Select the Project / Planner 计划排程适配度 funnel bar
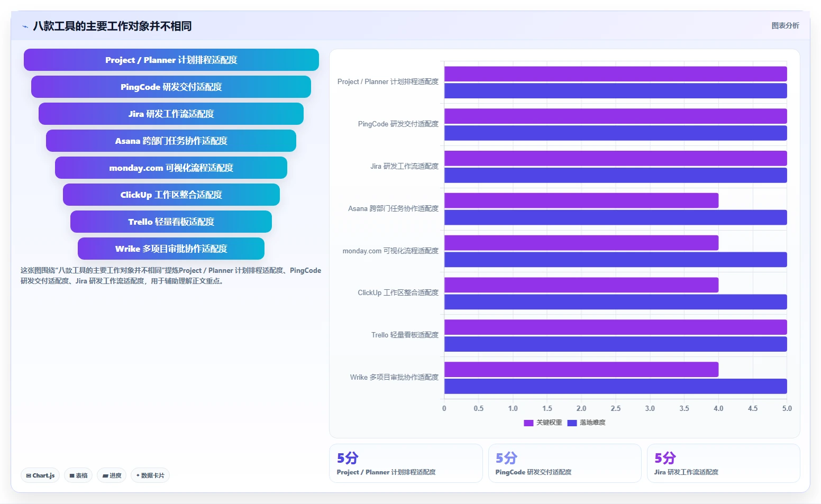 (x=171, y=60)
